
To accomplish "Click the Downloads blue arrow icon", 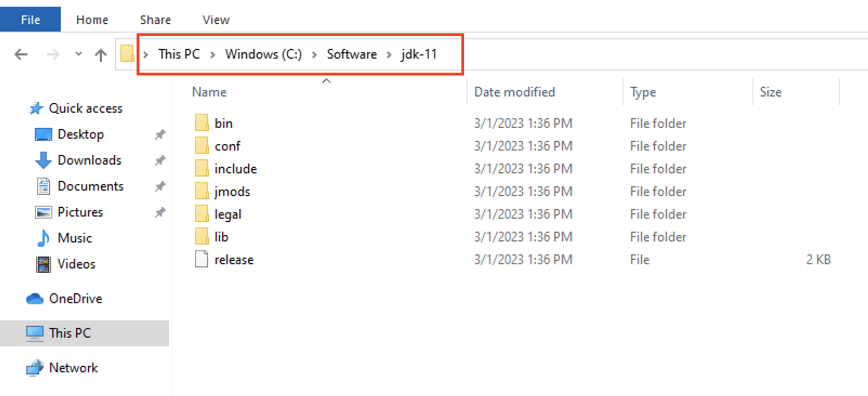I will click(x=43, y=160).
